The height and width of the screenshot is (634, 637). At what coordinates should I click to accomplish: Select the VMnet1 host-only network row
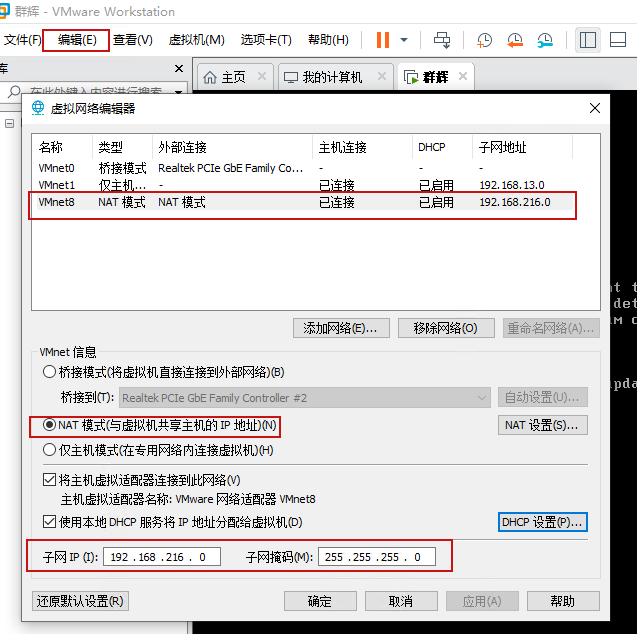[305, 185]
